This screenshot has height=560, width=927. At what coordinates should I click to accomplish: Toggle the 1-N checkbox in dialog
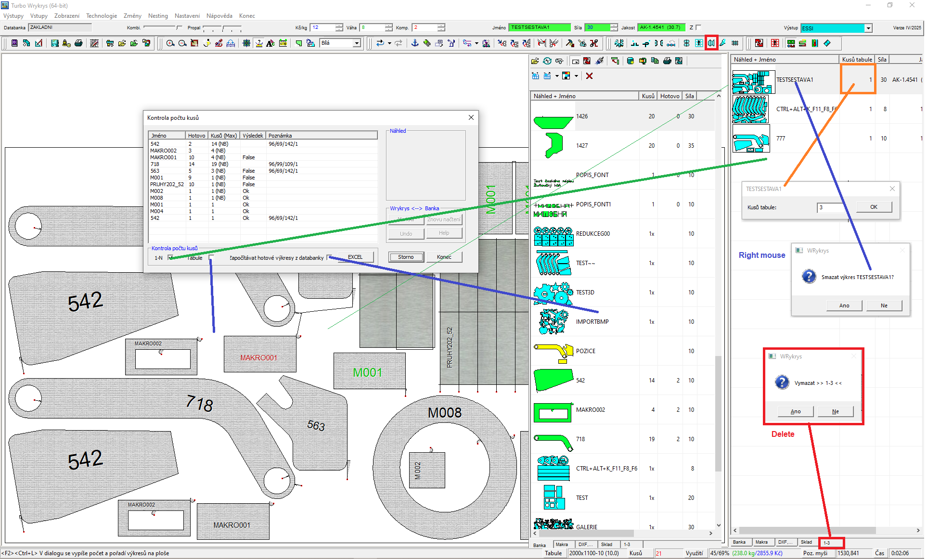(170, 258)
